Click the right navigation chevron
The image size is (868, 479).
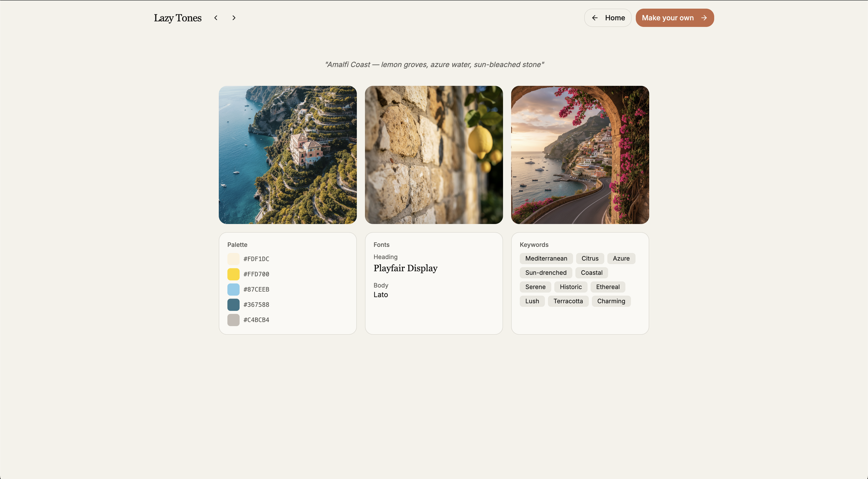tap(233, 18)
